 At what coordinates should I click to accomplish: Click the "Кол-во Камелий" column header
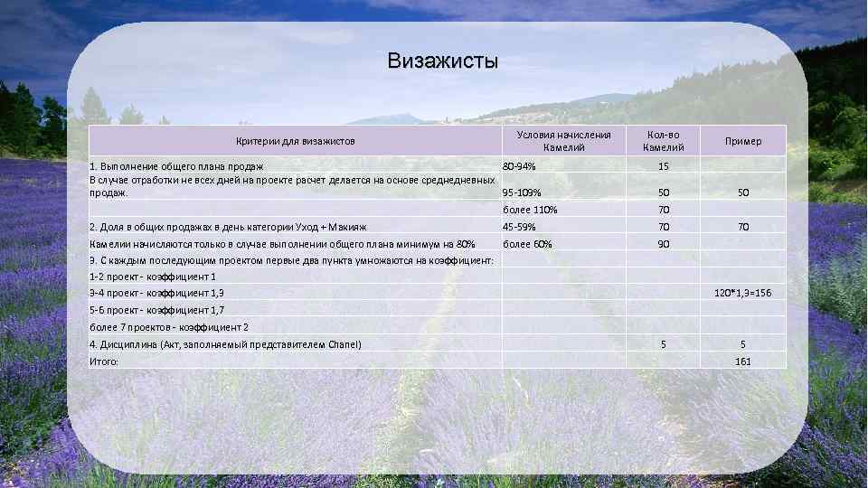[663, 141]
